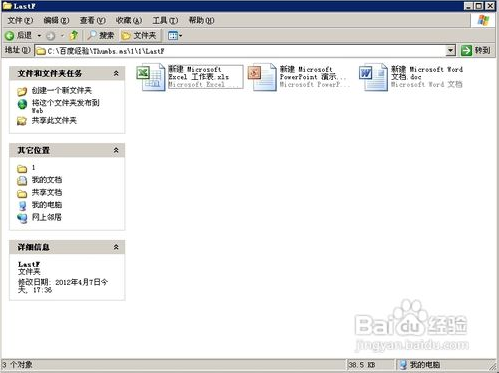Open the Edit (编辑) menu
499x373 pixels.
tap(56, 20)
